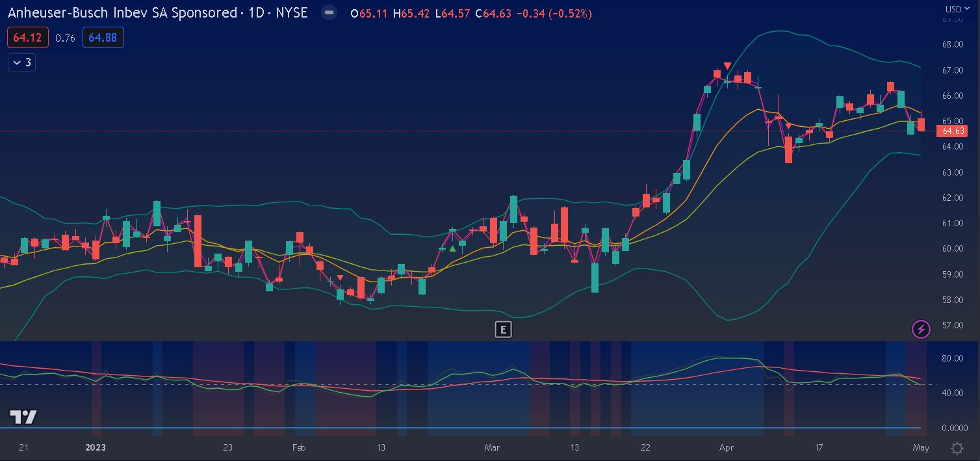The width and height of the screenshot is (980, 461).
Task: Click the blue 64.88 buy price button
Action: tap(103, 38)
